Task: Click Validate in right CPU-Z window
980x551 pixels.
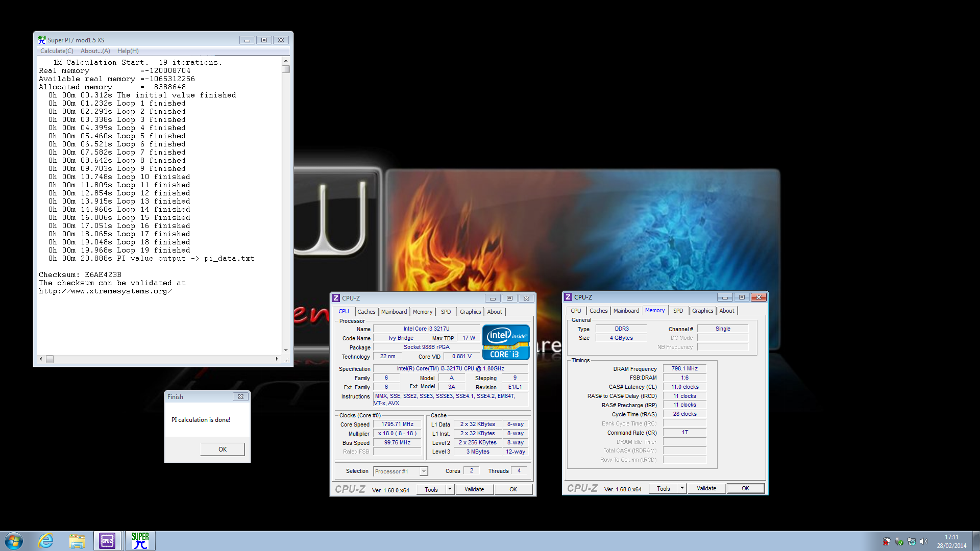Action: 706,488
